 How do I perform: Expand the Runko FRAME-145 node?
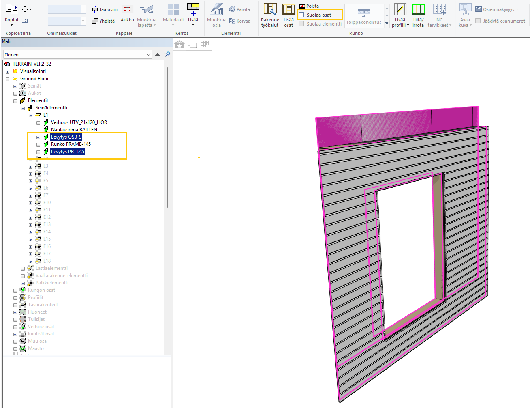point(38,145)
